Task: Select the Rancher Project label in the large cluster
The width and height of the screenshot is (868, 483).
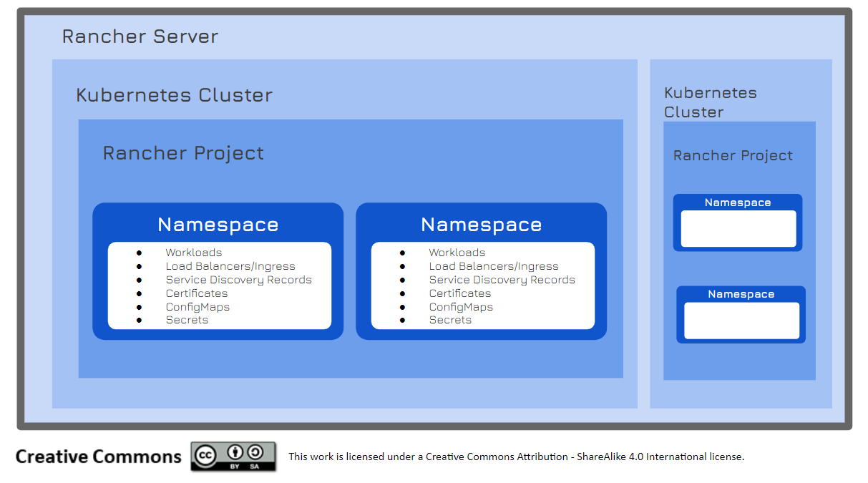Action: pyautogui.click(x=183, y=153)
